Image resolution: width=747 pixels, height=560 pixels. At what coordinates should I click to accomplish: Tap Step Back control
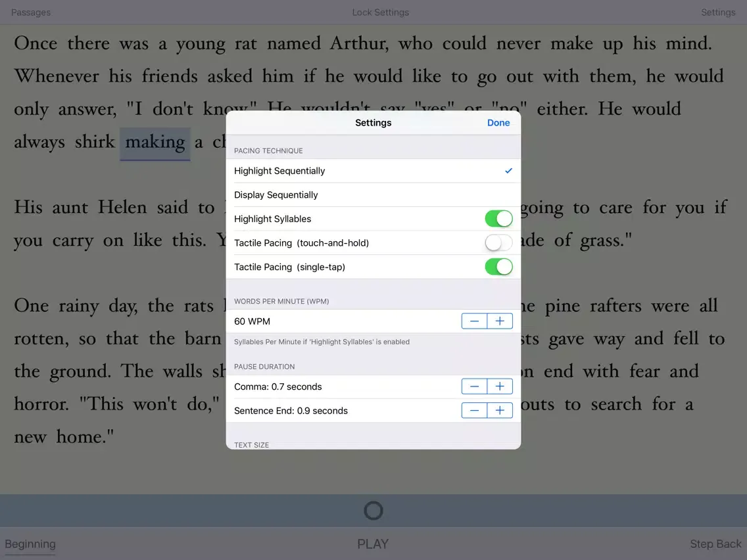715,544
